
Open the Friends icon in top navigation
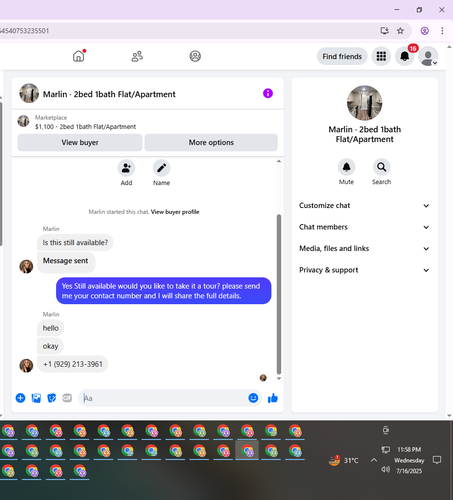(137, 56)
